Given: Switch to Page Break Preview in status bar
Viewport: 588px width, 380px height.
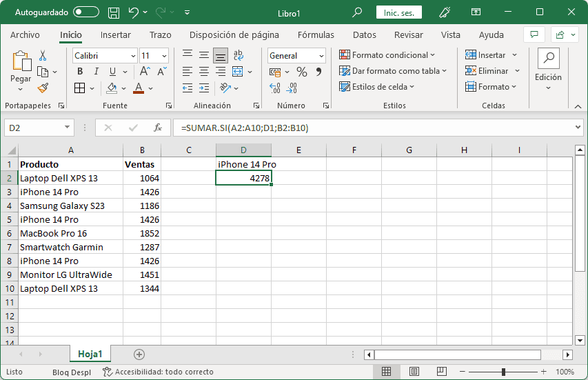Looking at the screenshot, I should point(442,371).
